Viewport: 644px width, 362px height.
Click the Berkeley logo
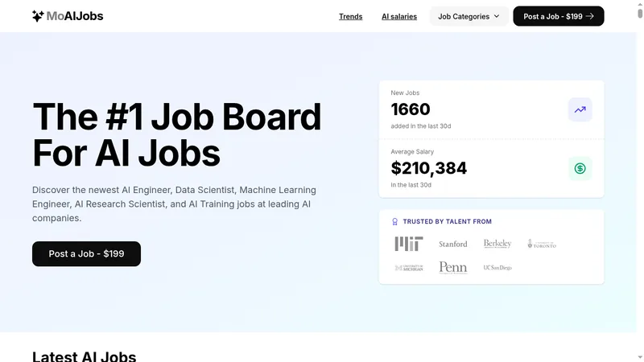point(497,244)
